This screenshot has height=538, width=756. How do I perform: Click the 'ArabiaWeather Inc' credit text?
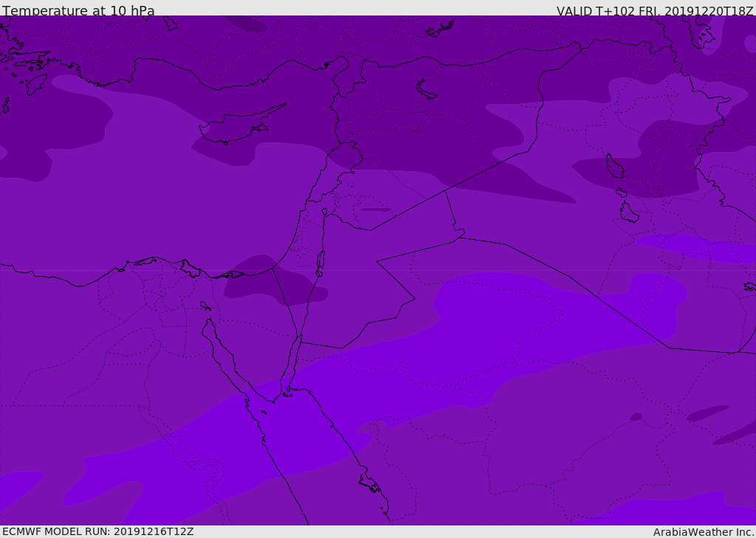point(704,532)
